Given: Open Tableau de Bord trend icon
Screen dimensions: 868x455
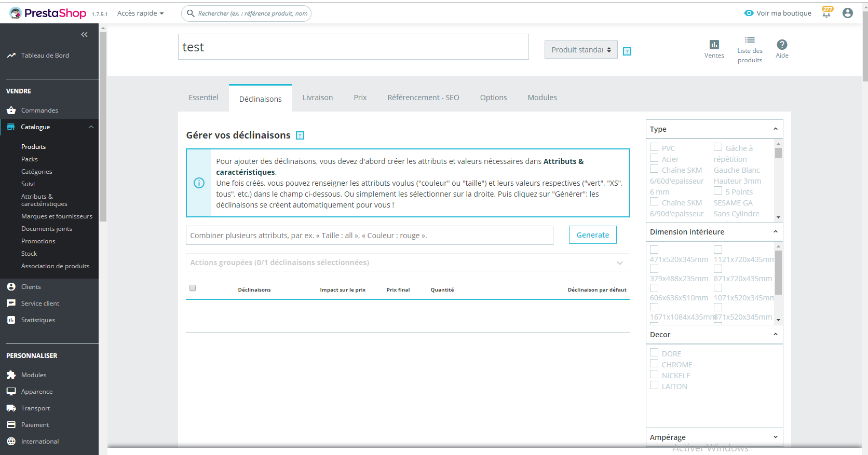Looking at the screenshot, I should pyautogui.click(x=11, y=55).
